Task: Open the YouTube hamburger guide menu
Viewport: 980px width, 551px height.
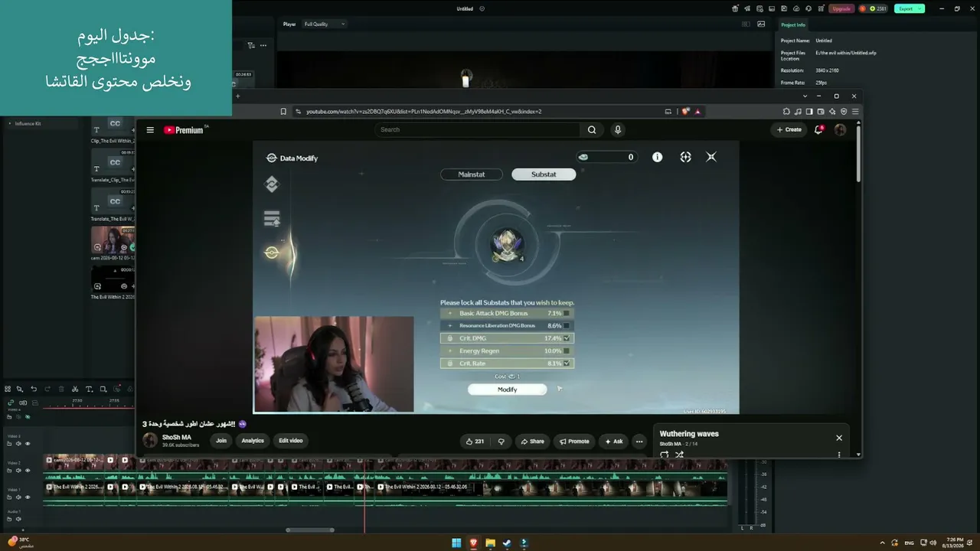Action: [x=150, y=130]
